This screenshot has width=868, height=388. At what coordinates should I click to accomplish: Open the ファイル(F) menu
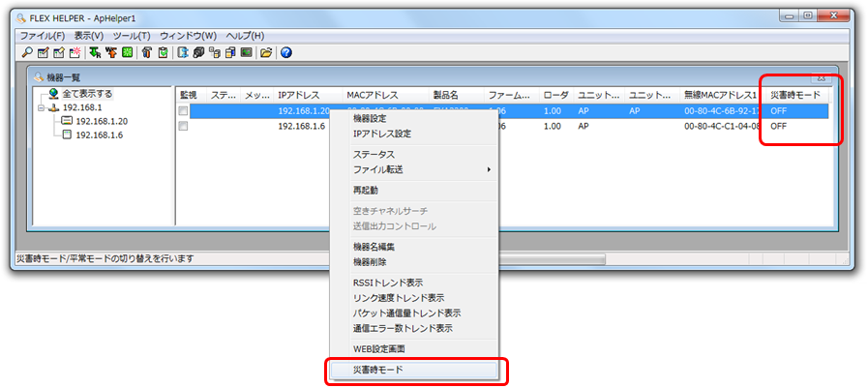click(x=43, y=36)
